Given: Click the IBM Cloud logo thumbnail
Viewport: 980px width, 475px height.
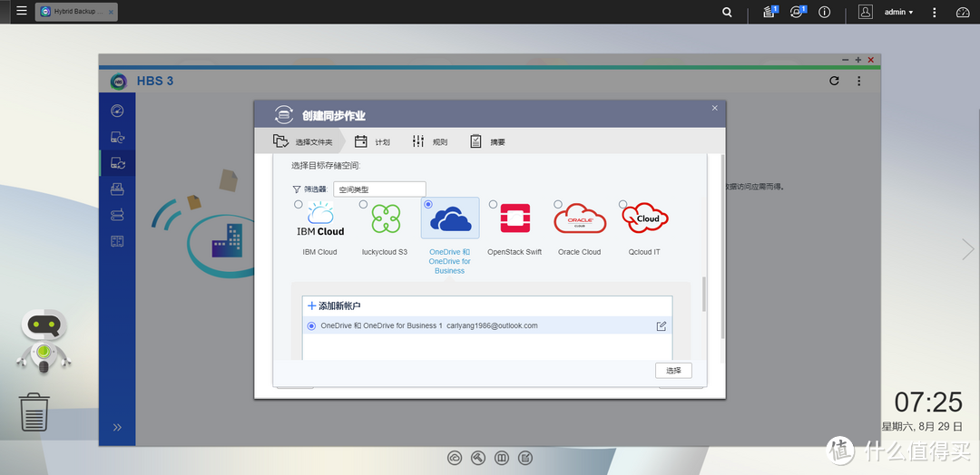Looking at the screenshot, I should [x=320, y=219].
